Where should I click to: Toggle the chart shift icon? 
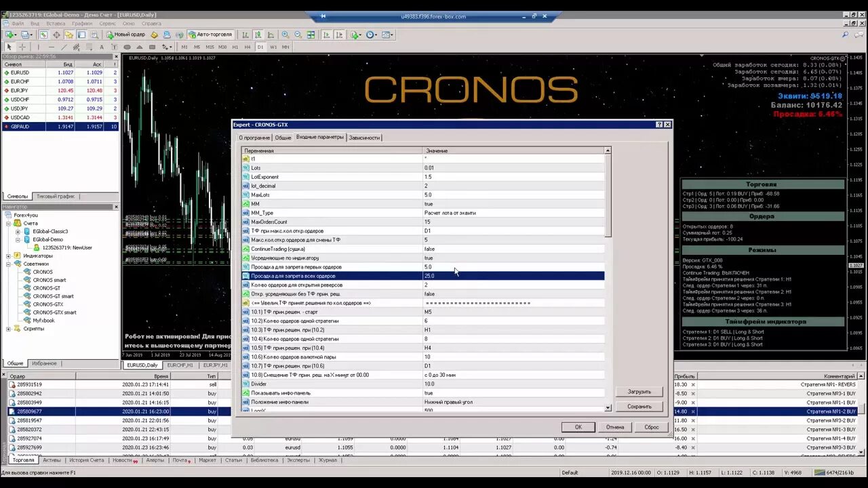[339, 35]
